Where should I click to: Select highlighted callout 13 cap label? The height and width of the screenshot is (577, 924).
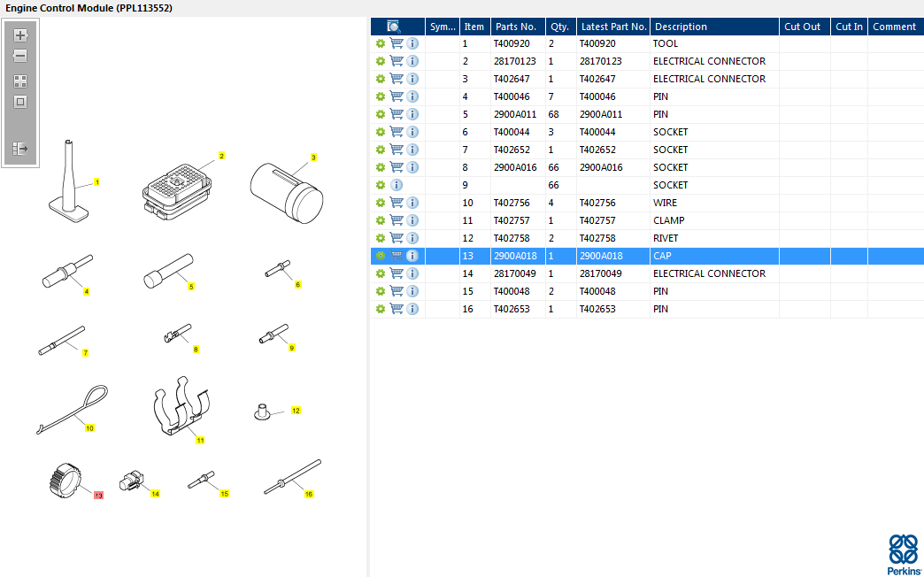(98, 496)
